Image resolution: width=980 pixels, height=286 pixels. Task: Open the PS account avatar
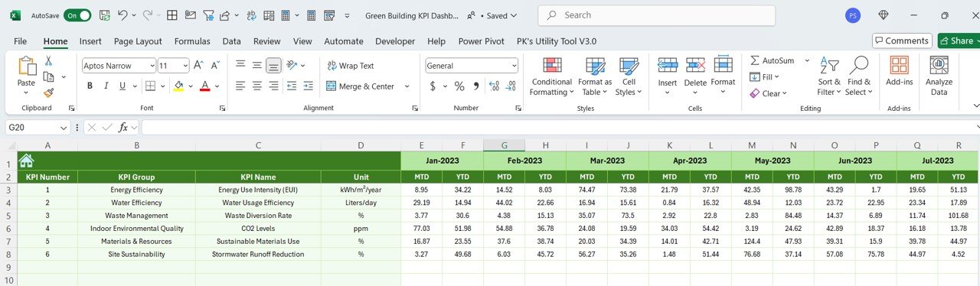coord(853,15)
